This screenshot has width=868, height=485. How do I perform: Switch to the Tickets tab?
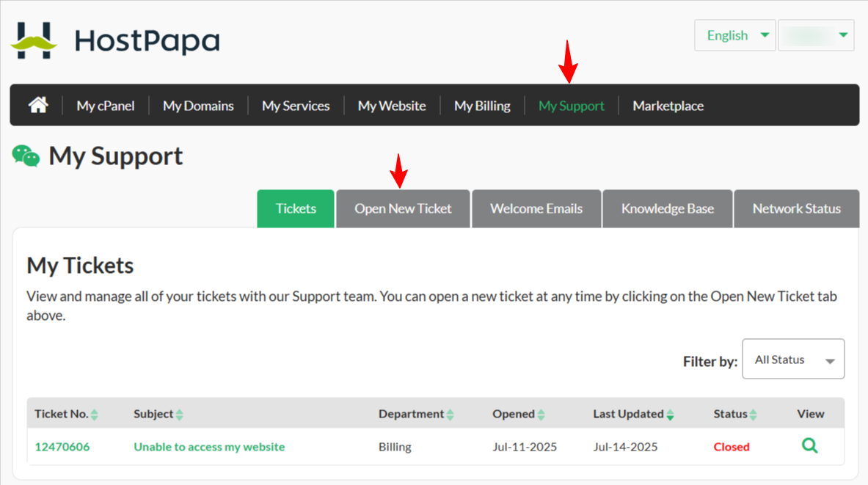[x=296, y=208]
